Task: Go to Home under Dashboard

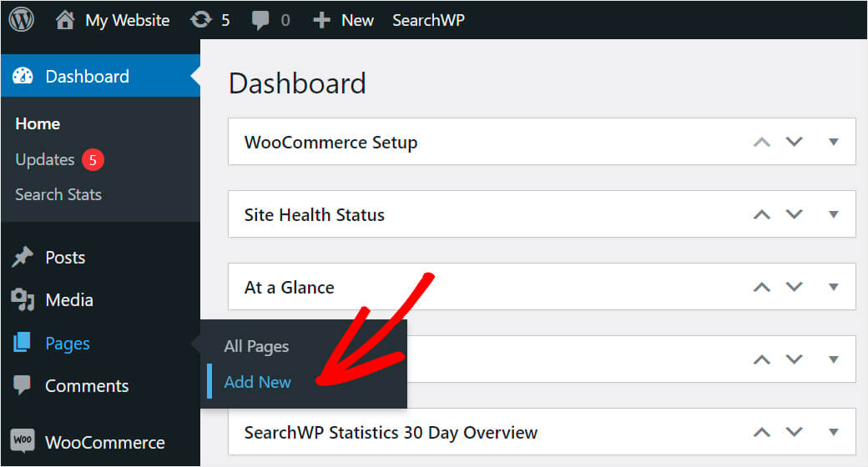Action: click(38, 123)
